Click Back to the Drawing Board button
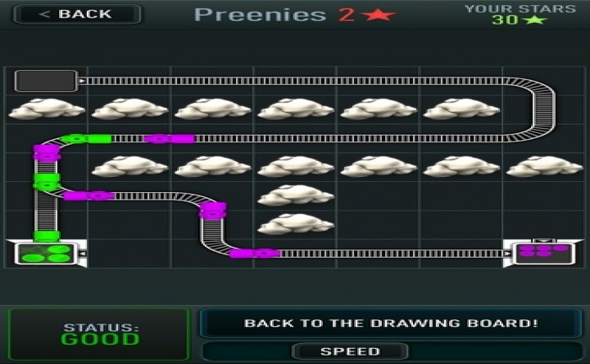 [x=391, y=324]
